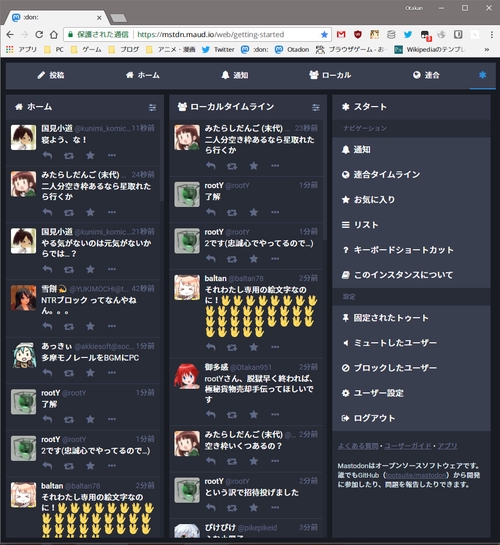Reload the page in browser
The image size is (500, 545).
pyautogui.click(x=39, y=34)
